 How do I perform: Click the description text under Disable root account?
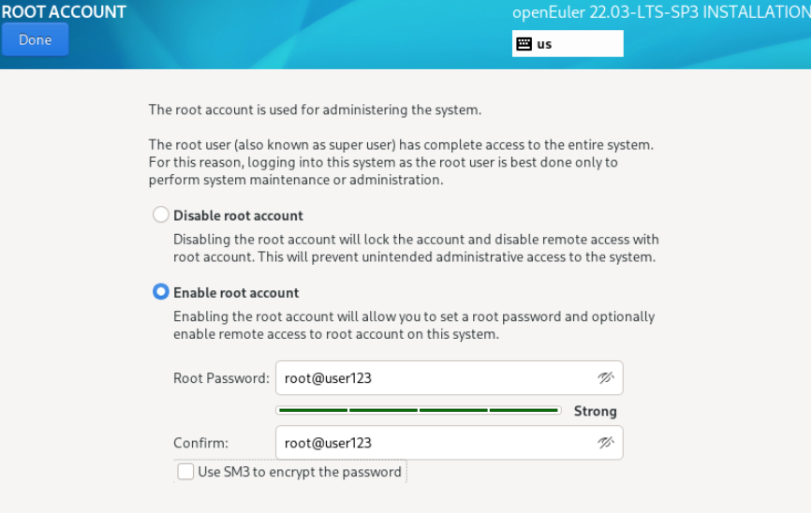(x=416, y=248)
